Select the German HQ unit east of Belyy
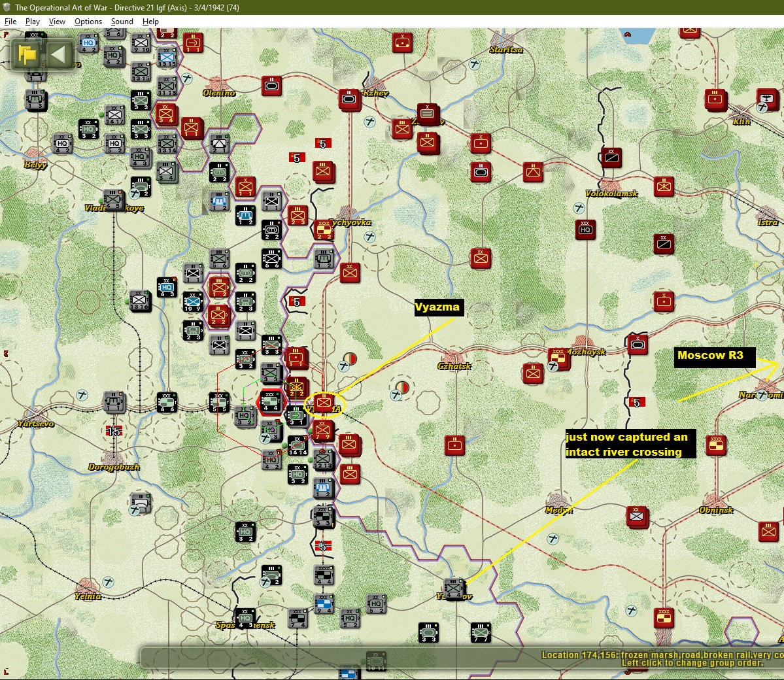The width and height of the screenshot is (784, 680). coord(62,143)
